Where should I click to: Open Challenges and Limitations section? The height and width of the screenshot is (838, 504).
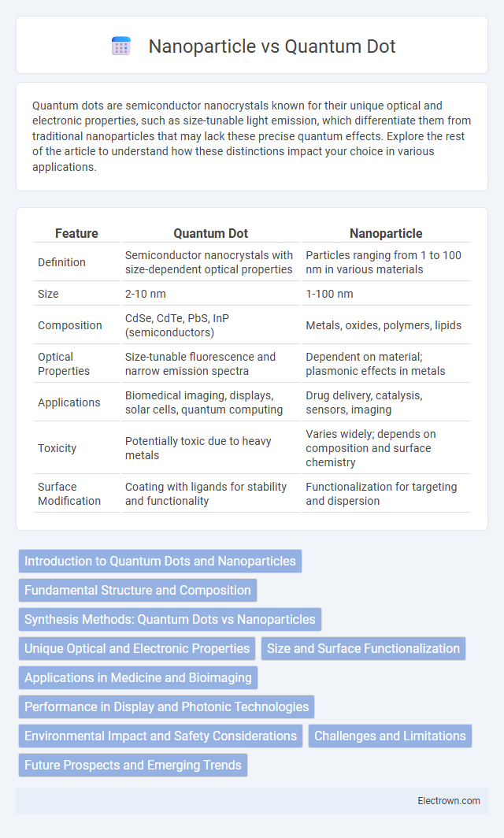coord(390,736)
